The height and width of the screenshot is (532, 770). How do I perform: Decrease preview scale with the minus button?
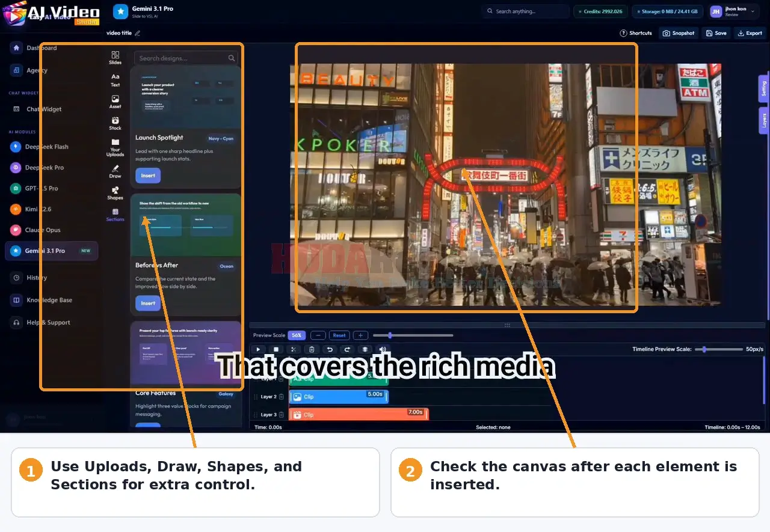click(x=318, y=335)
